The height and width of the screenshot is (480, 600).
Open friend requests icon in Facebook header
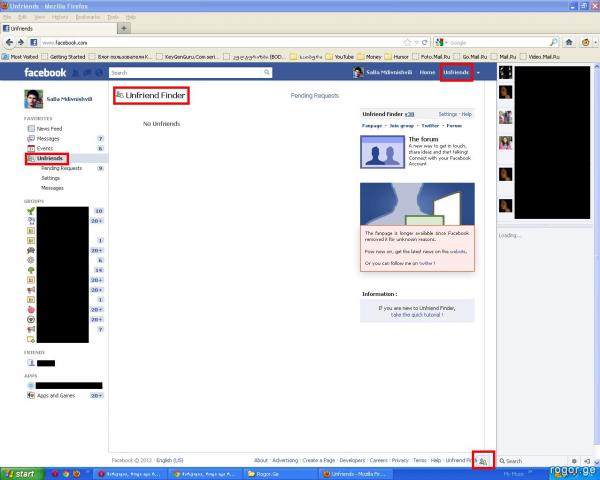[x=76, y=72]
